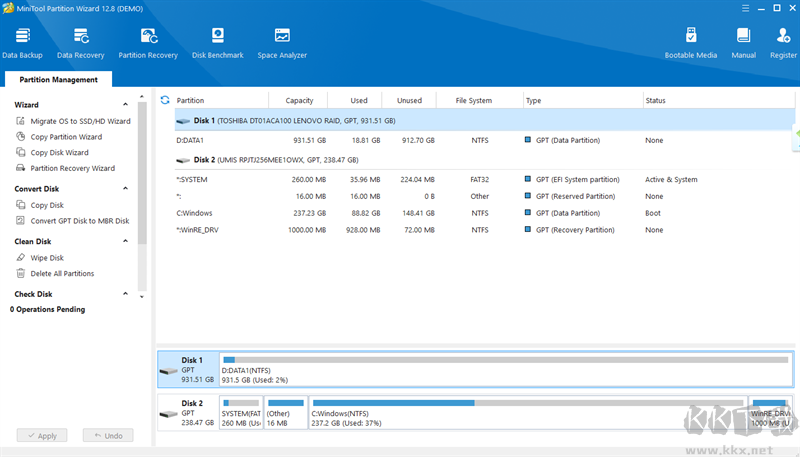Click the Undo button

pos(108,436)
